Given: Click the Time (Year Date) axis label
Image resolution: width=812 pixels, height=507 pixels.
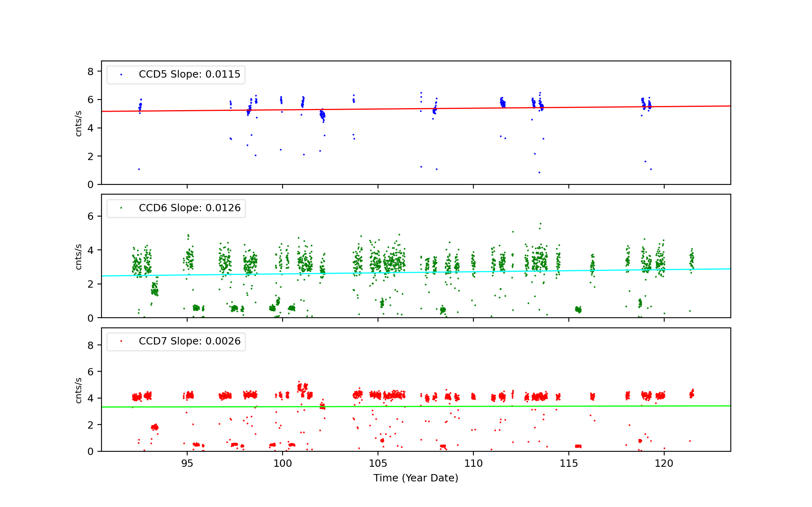Looking at the screenshot, I should click(x=416, y=478).
